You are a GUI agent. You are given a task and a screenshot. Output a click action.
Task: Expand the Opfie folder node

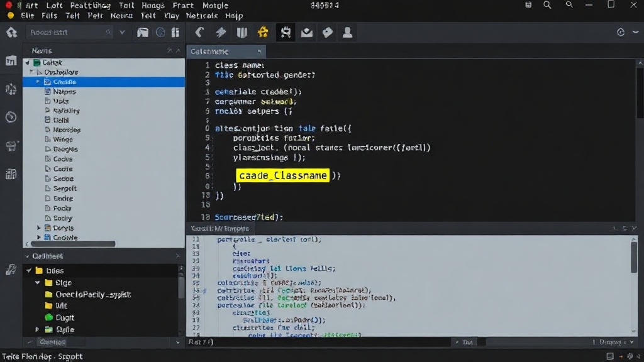tap(37, 329)
